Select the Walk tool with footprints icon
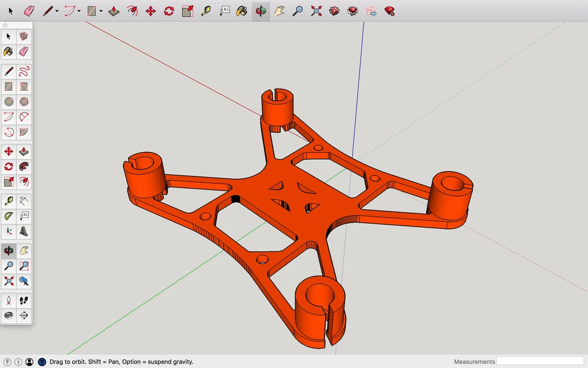The image size is (588, 368). pyautogui.click(x=24, y=300)
